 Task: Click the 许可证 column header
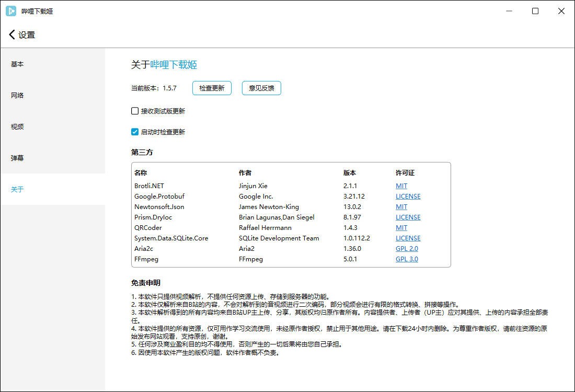(x=405, y=172)
